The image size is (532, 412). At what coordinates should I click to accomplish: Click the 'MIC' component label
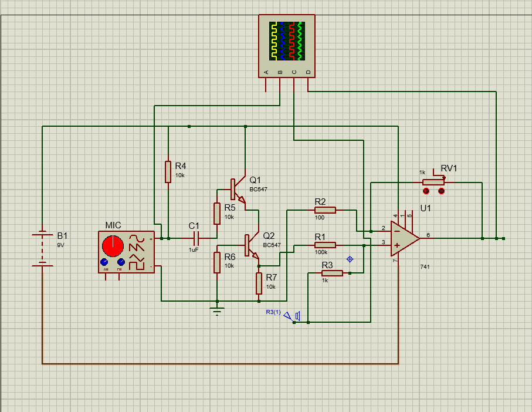(113, 225)
